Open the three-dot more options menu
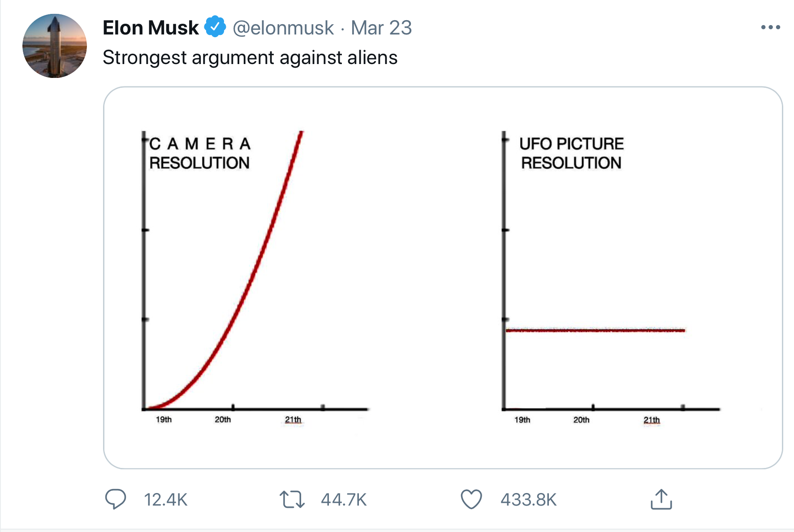Image resolution: width=794 pixels, height=532 pixels. point(770,27)
